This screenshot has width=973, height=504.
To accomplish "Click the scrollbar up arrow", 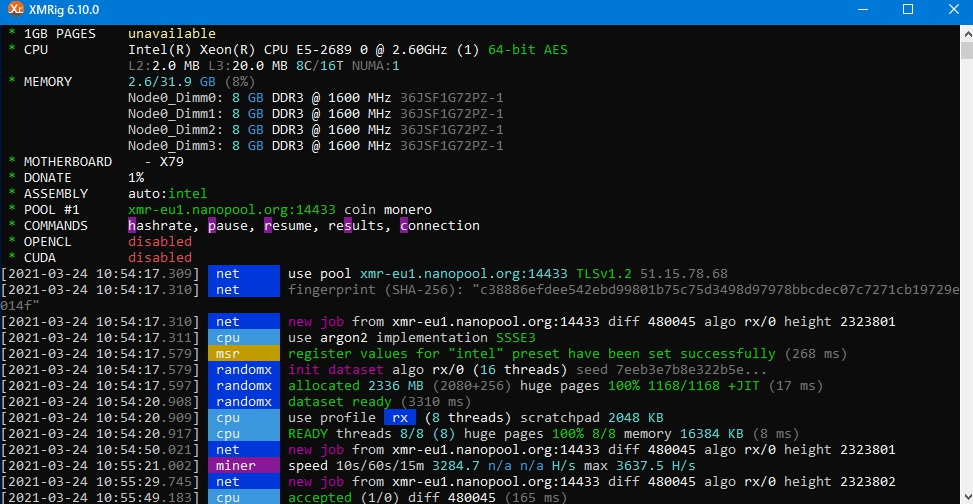I will (967, 33).
